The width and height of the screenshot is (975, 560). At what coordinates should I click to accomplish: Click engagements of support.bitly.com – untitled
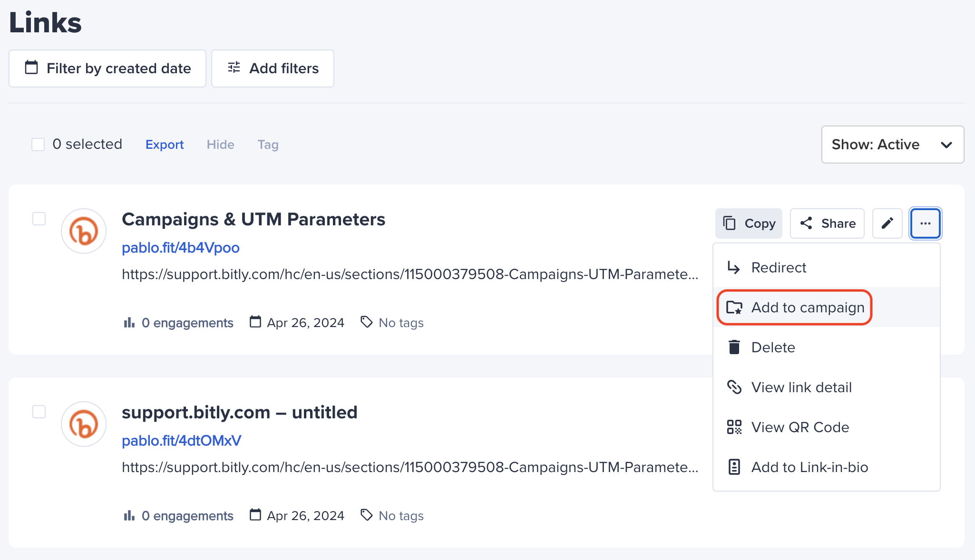[178, 516]
